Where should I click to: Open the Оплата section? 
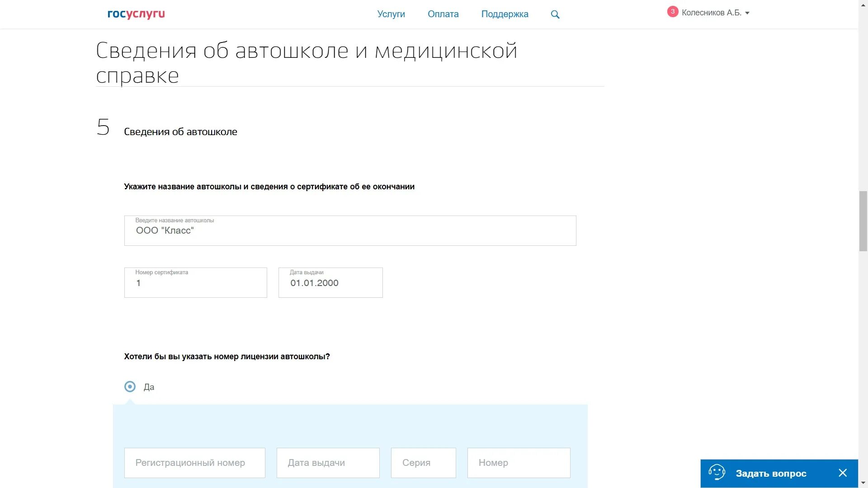click(x=443, y=14)
